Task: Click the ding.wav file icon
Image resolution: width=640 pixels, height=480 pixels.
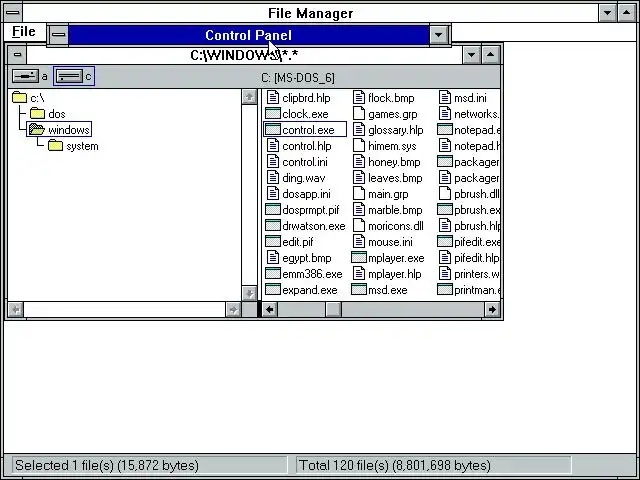Action: tap(272, 178)
